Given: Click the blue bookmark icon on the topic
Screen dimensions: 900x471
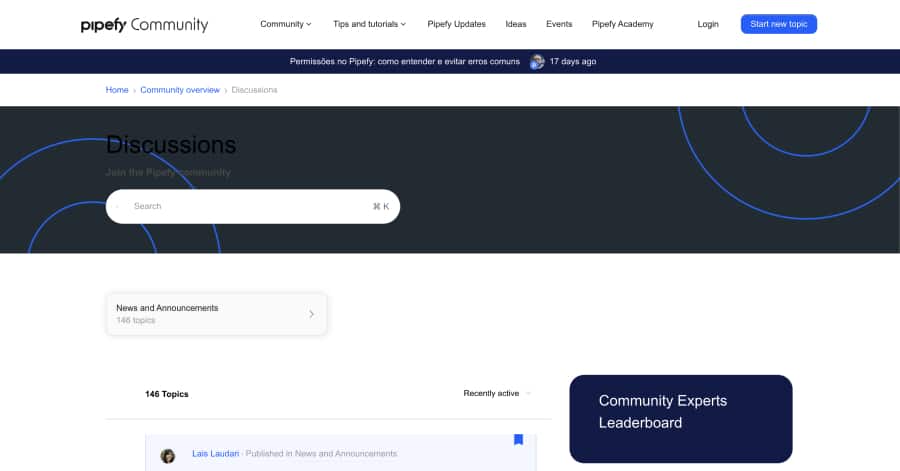Looking at the screenshot, I should click(x=518, y=439).
